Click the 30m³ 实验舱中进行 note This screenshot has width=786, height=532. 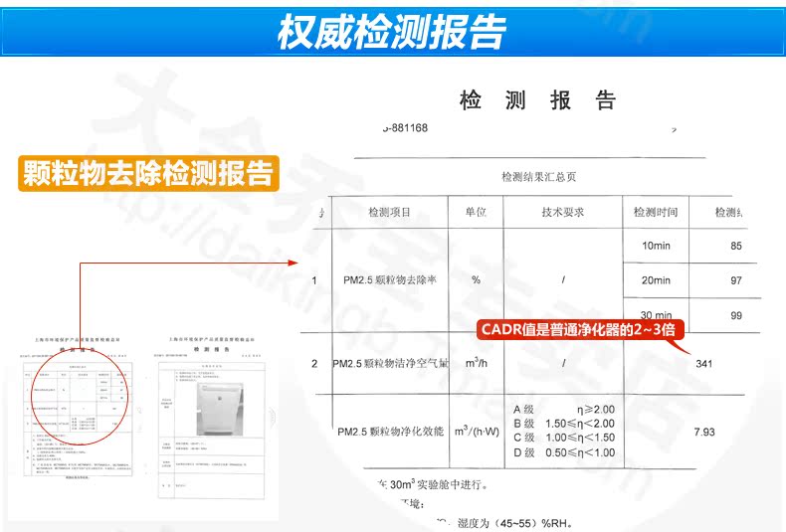click(433, 484)
